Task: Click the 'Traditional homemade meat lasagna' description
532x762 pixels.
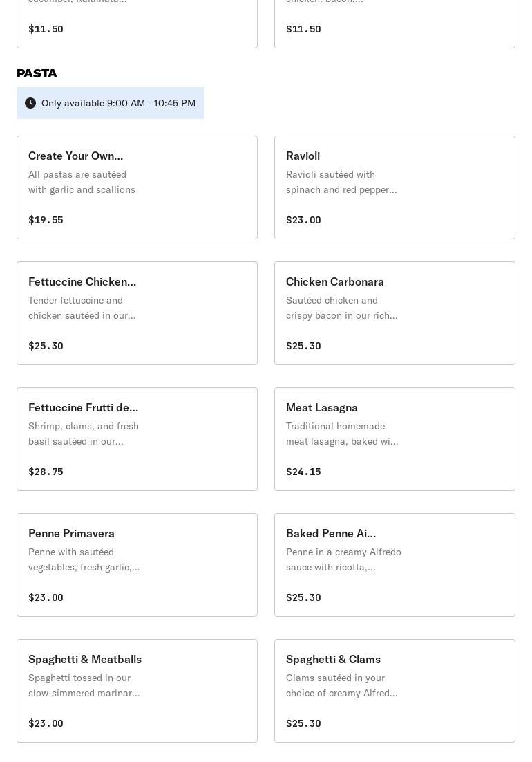Action: click(342, 434)
